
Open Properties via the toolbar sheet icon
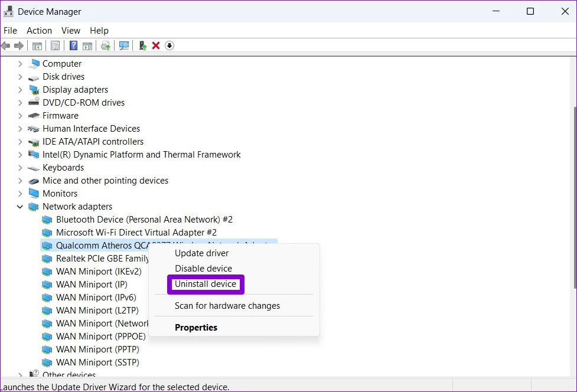(55, 45)
